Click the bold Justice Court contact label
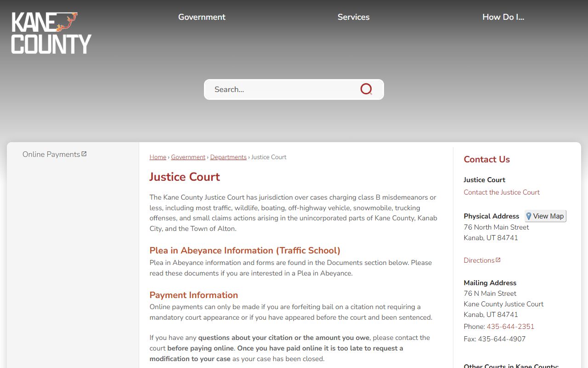Image resolution: width=588 pixels, height=368 pixels. click(x=484, y=180)
